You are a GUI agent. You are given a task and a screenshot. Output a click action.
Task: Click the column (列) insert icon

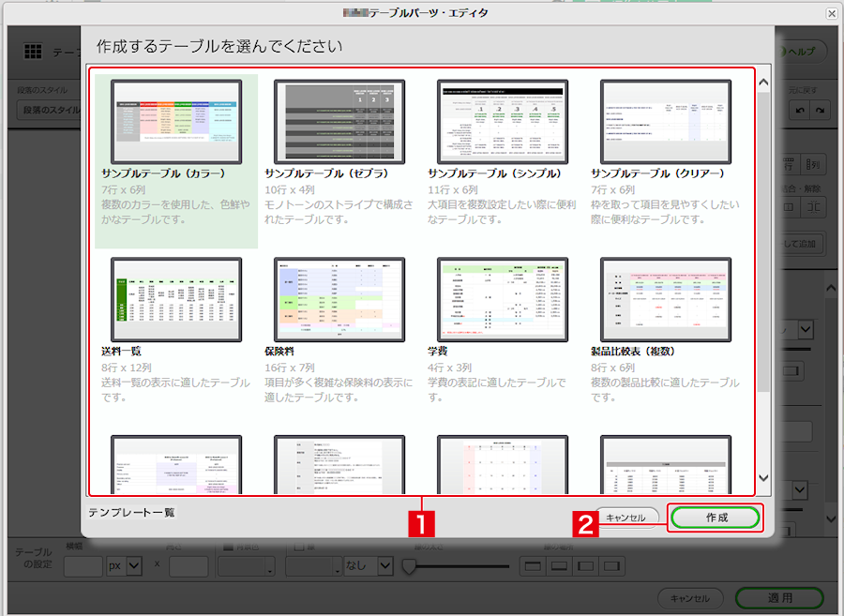812,165
